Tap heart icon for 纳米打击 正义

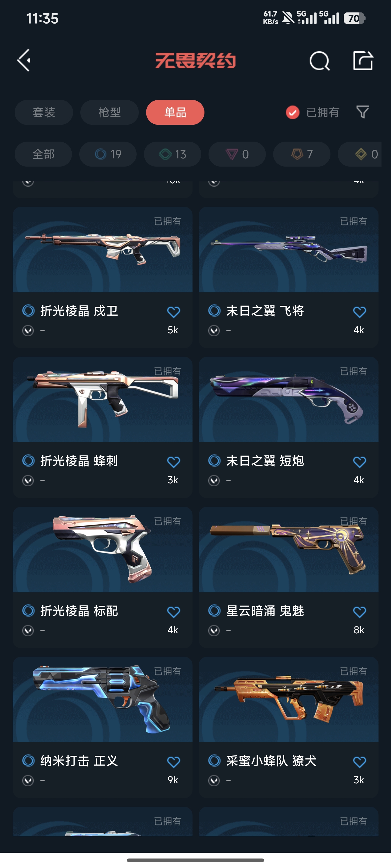tap(174, 761)
